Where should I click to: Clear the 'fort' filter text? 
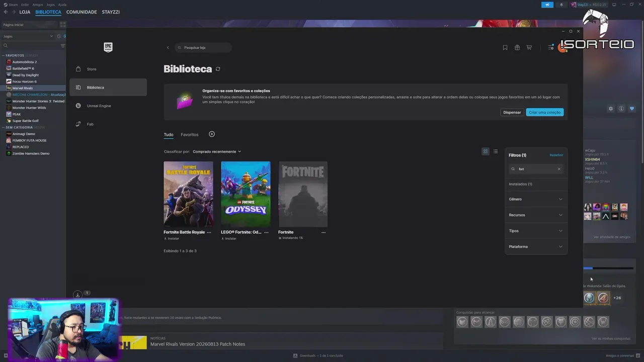tap(559, 169)
